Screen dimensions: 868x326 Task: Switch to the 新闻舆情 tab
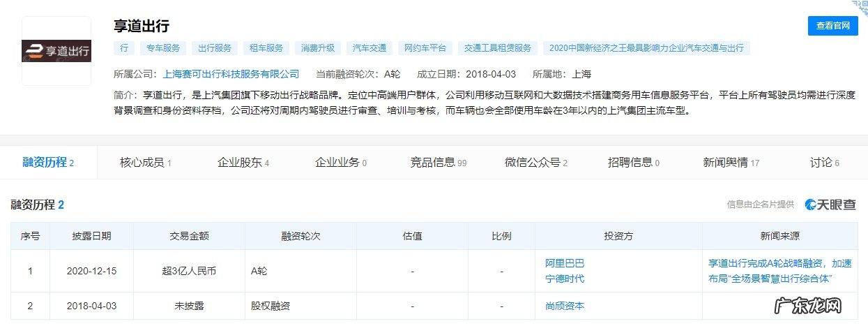731,163
